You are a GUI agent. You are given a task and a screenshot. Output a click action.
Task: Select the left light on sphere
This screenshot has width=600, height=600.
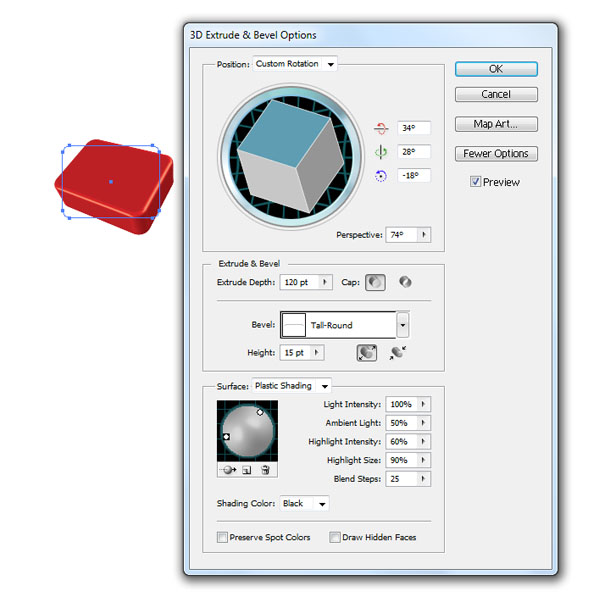[x=226, y=437]
